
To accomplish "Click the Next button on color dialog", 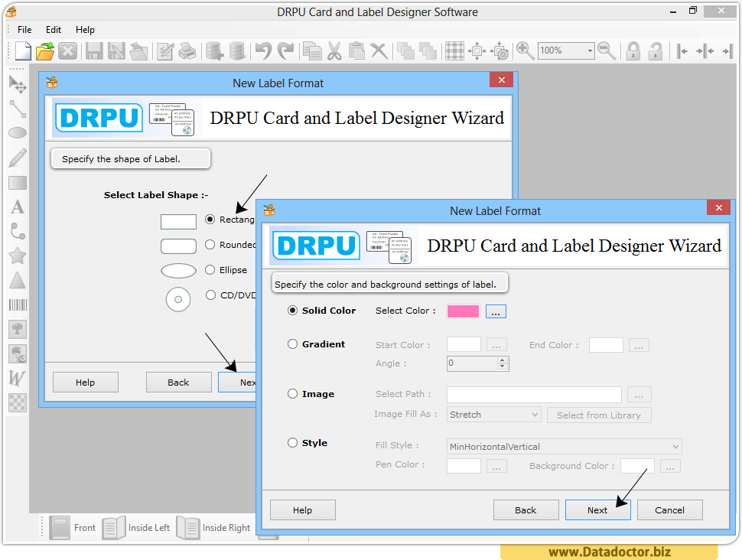I will pos(597,510).
